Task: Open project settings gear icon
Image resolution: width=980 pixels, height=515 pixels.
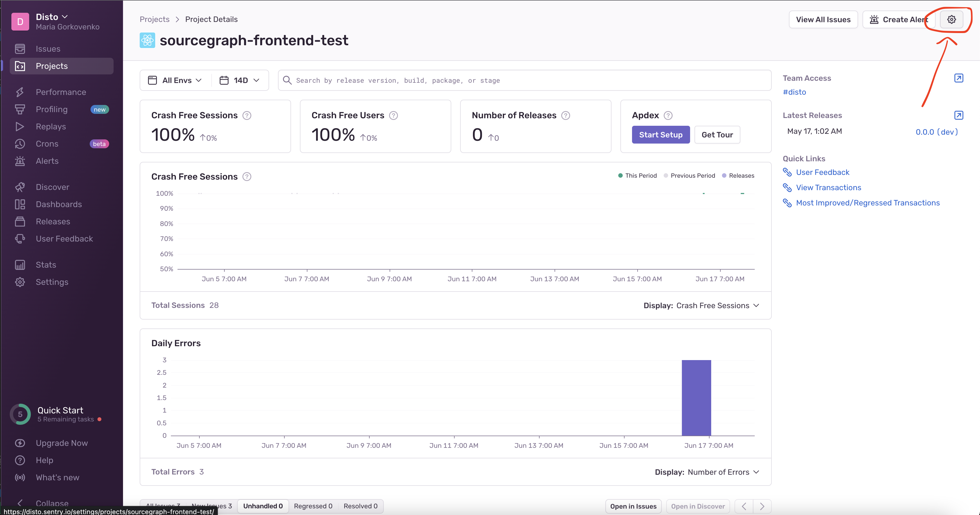Action: point(951,19)
